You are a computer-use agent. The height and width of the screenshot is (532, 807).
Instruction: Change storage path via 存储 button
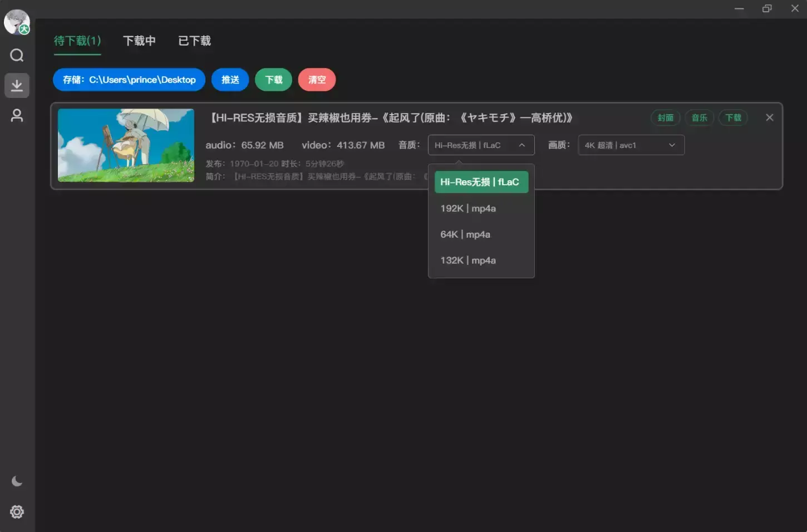pyautogui.click(x=129, y=80)
